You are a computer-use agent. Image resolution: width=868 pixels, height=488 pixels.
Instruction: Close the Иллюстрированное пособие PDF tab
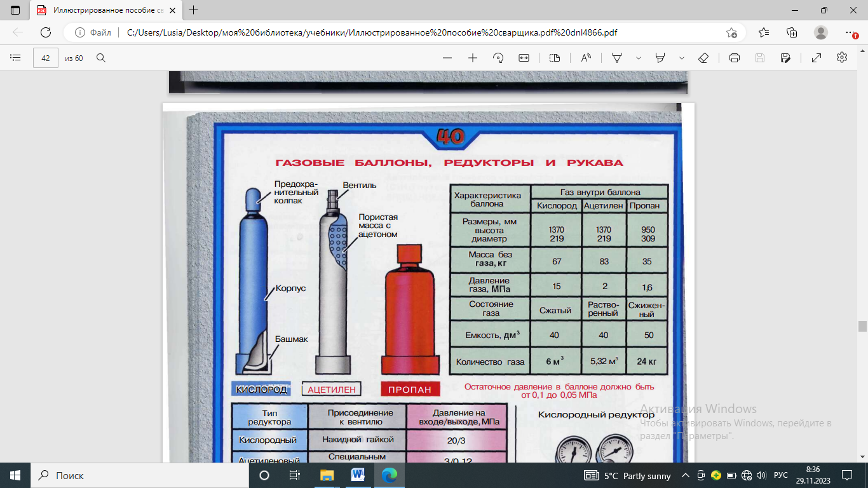(173, 10)
